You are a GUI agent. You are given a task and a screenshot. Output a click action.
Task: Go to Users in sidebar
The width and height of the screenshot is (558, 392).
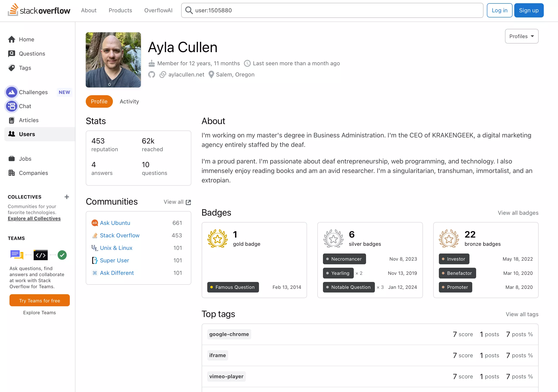(40, 134)
